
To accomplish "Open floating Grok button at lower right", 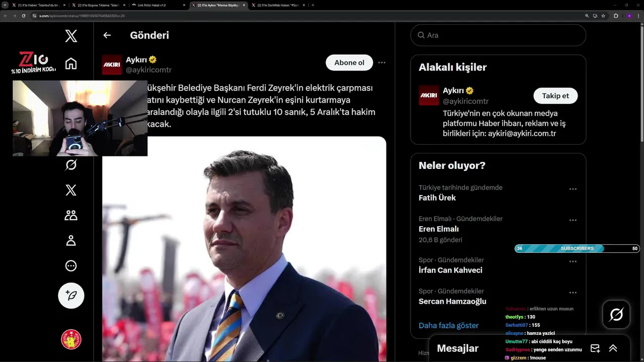I will click(616, 315).
